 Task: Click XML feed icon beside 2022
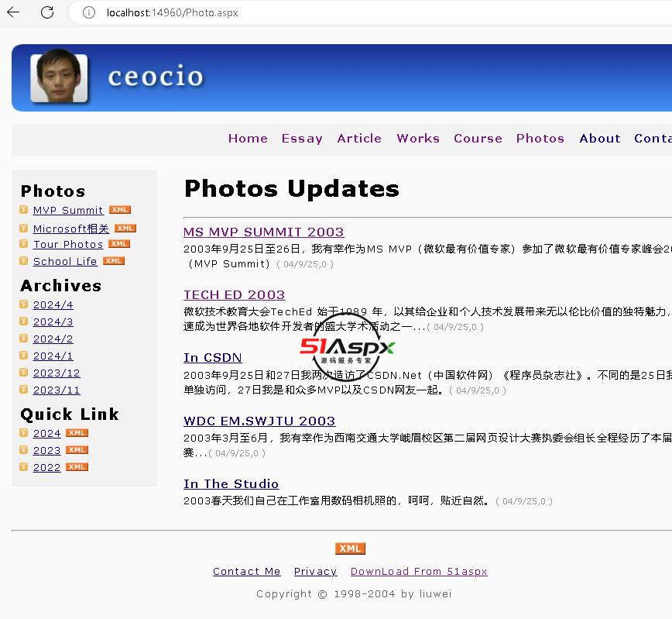point(77,467)
